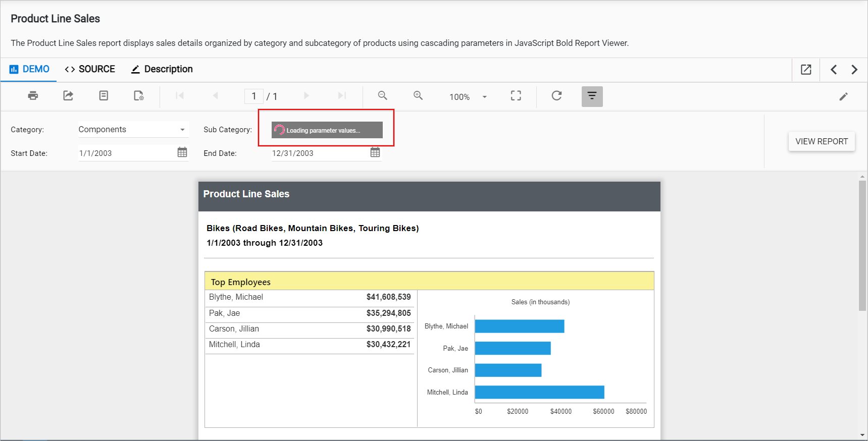Toggle the Print Layout icon
Image resolution: width=868 pixels, height=441 pixels.
pos(104,96)
